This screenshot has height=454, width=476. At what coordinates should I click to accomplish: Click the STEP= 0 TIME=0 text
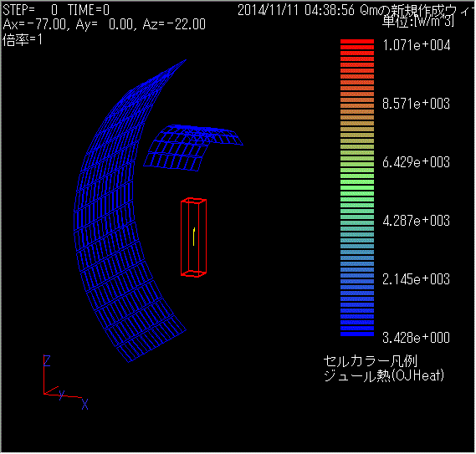(x=56, y=10)
